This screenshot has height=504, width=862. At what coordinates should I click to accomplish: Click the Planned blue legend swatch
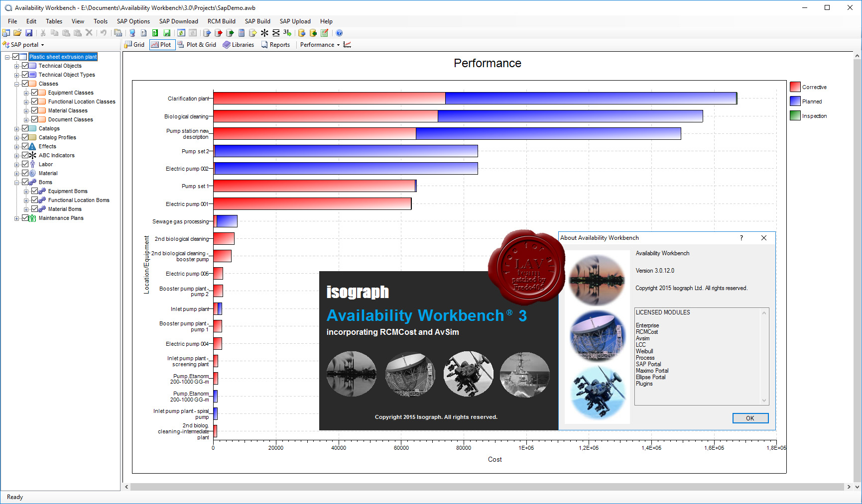pos(795,101)
